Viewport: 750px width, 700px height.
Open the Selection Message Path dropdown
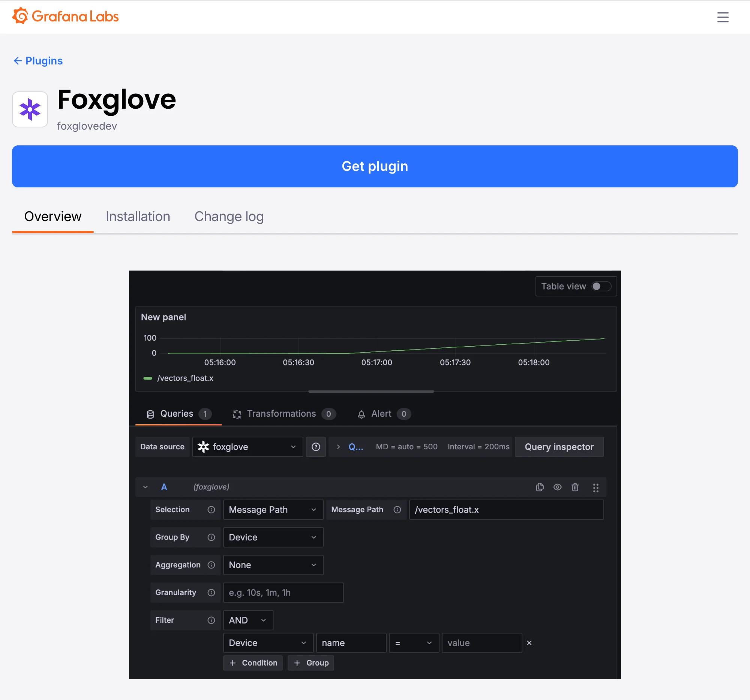click(x=273, y=510)
